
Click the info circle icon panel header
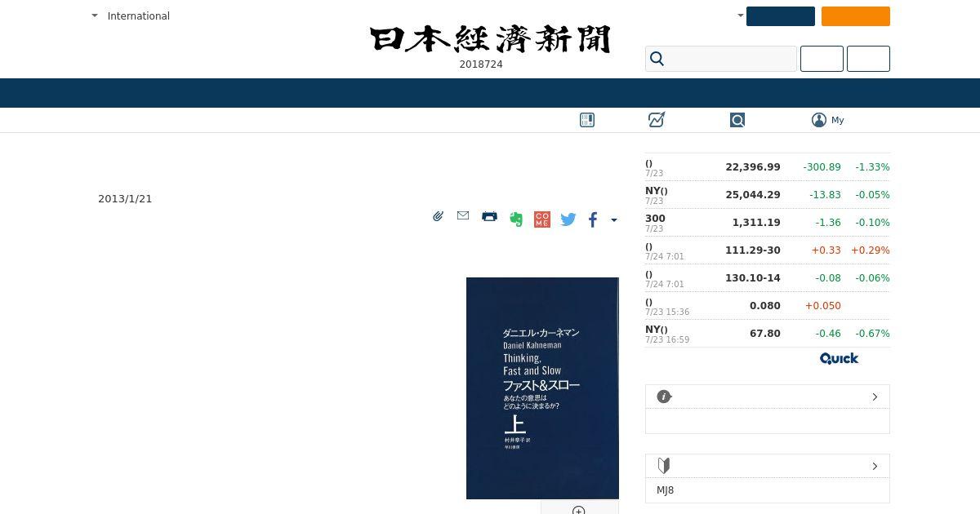coord(664,397)
